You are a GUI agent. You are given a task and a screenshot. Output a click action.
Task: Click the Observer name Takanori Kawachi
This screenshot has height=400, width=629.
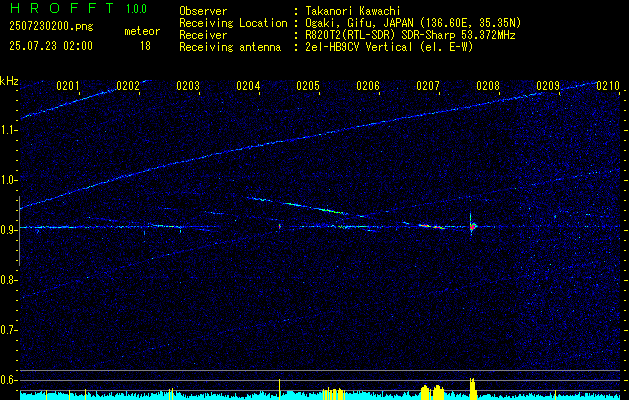[353, 11]
